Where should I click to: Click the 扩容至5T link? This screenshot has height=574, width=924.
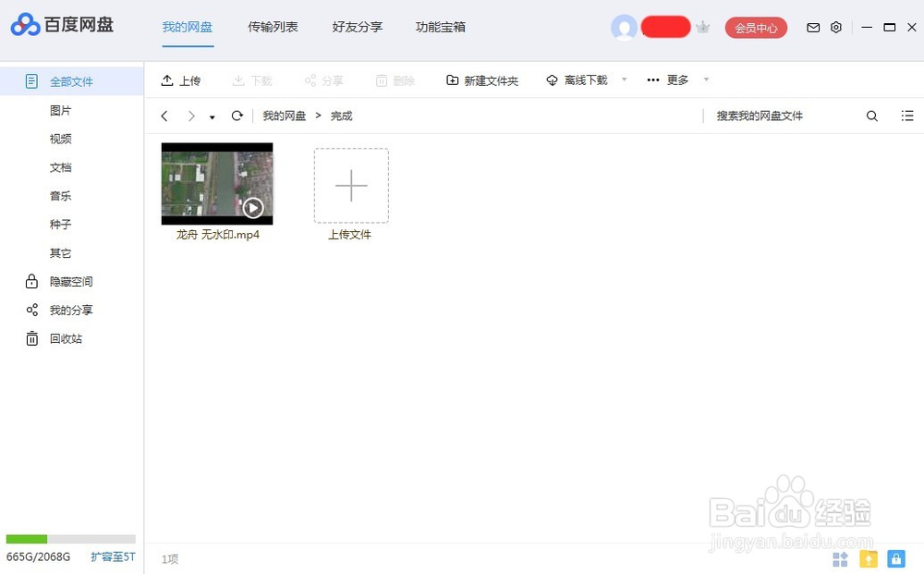(113, 557)
